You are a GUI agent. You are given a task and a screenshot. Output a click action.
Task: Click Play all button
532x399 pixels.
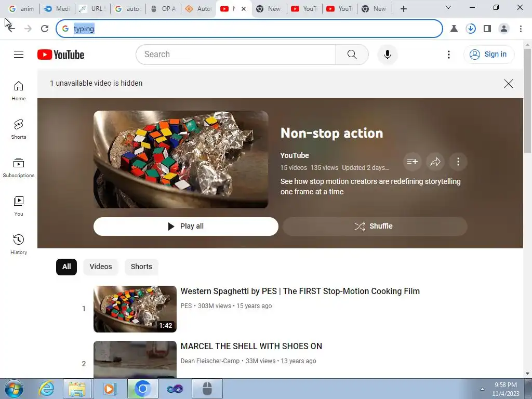(x=186, y=227)
